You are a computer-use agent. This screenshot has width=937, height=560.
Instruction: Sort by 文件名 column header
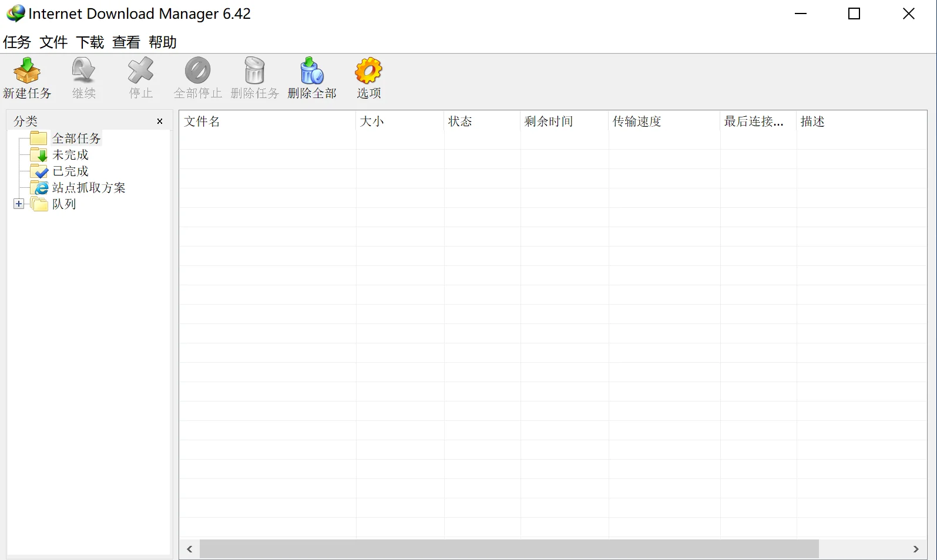[x=267, y=121]
